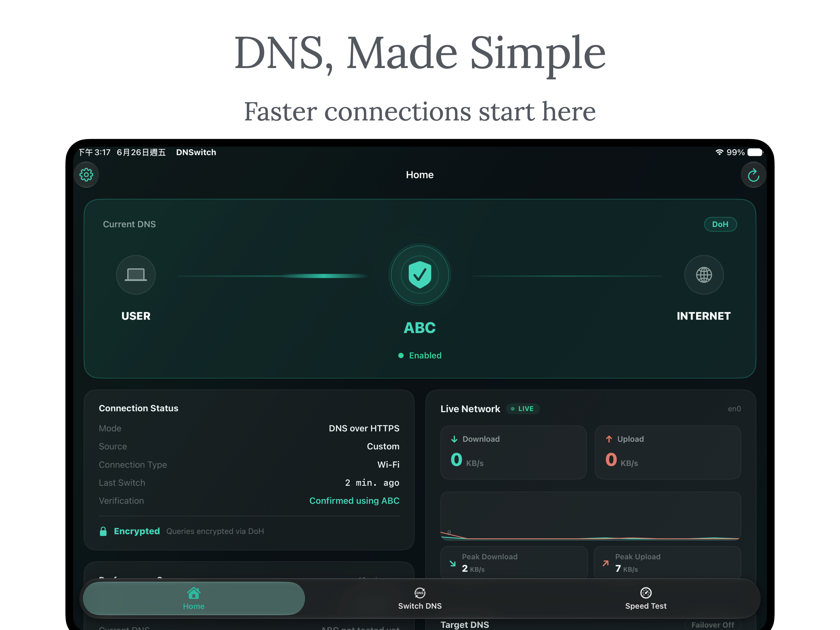The image size is (840, 630).
Task: Tap the 'Wi-Fi' connection type value
Action: pyautogui.click(x=388, y=465)
